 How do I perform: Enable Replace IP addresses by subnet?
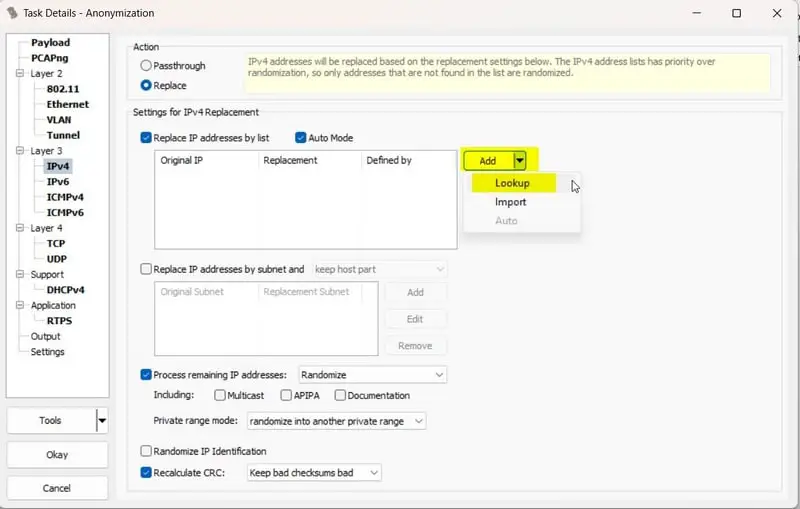pyautogui.click(x=146, y=269)
